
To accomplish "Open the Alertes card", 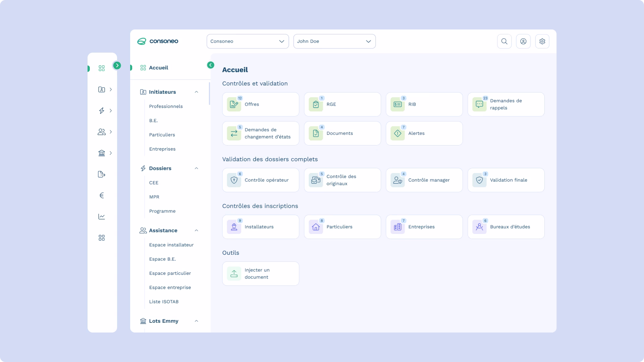I will (x=424, y=133).
